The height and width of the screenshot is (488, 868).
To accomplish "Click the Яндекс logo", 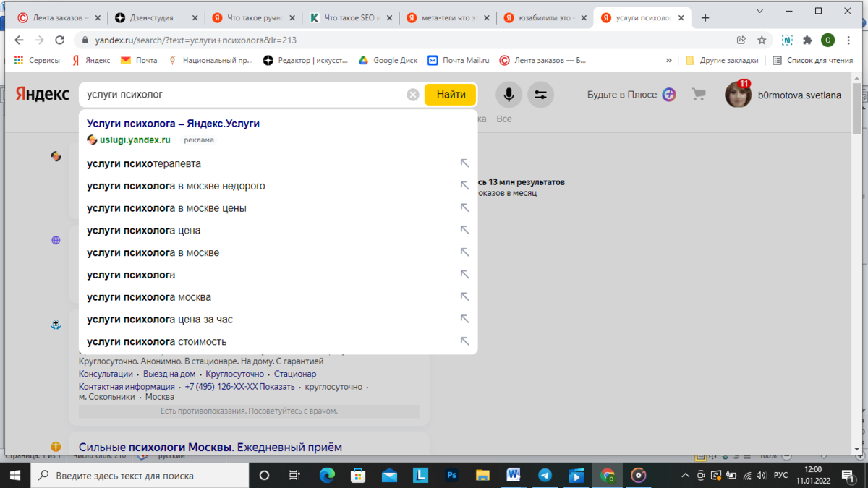I will pos(43,94).
